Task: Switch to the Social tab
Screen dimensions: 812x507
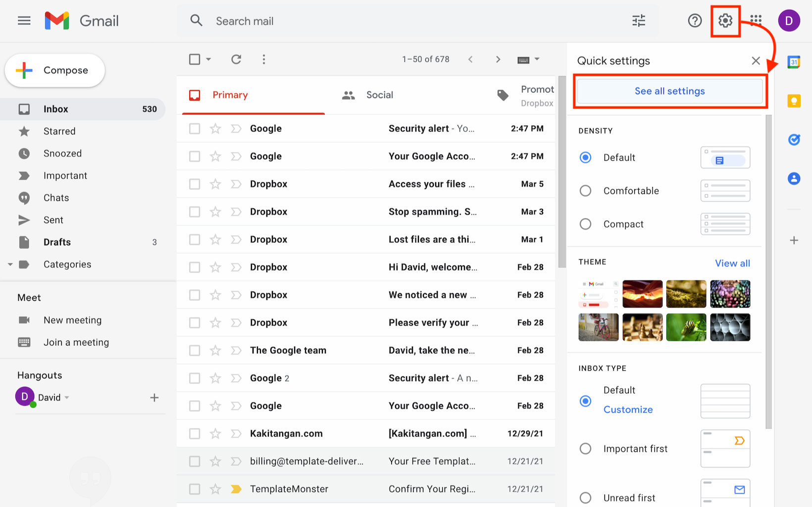Action: pyautogui.click(x=379, y=95)
